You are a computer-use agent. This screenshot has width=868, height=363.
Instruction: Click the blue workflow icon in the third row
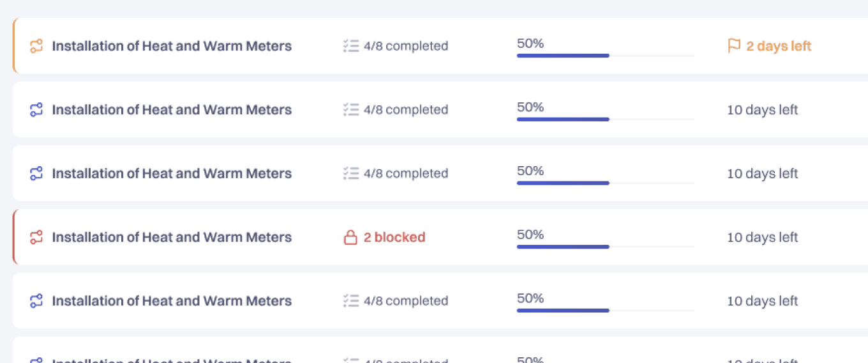[x=36, y=173]
